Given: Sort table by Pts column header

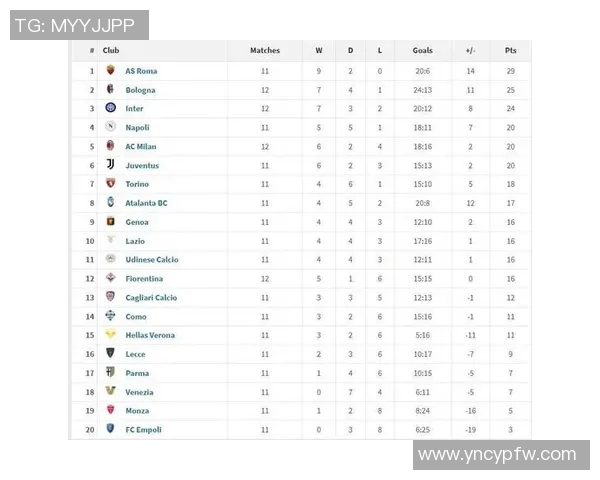Looking at the screenshot, I should 510,50.
